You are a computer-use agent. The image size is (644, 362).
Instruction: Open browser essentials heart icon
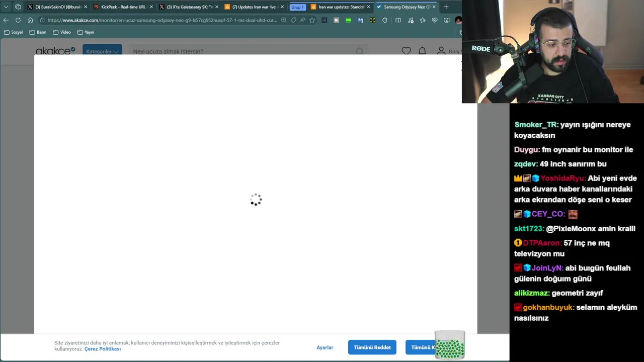(435, 20)
